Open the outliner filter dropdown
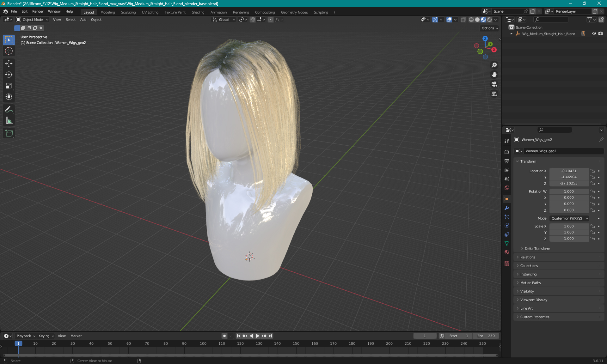Screen dimensions: 607x364 [591, 20]
